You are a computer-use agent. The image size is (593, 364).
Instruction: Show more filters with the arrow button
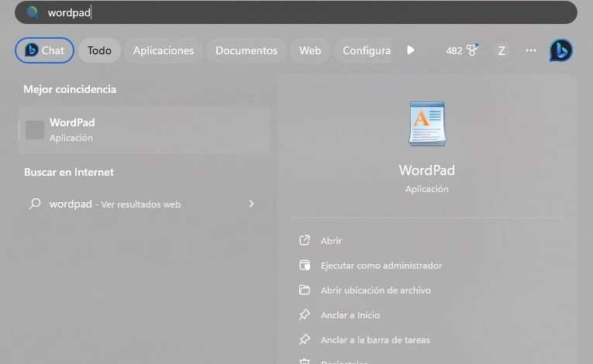411,50
